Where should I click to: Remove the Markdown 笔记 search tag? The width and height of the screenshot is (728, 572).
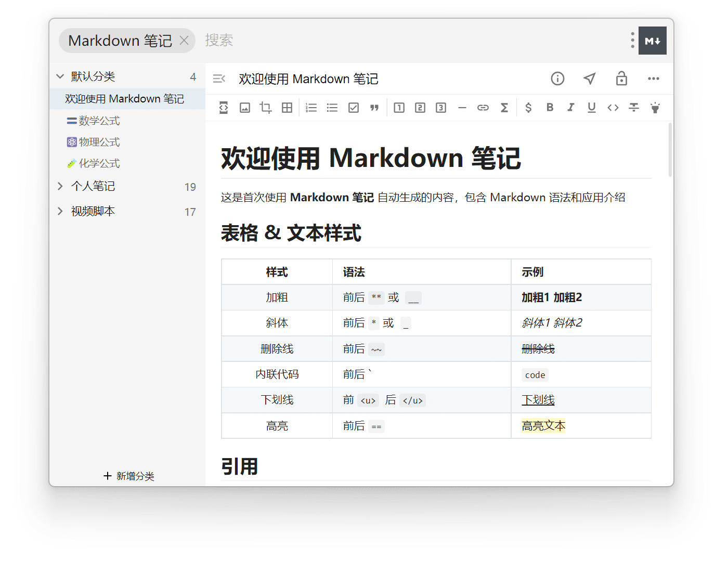[184, 41]
